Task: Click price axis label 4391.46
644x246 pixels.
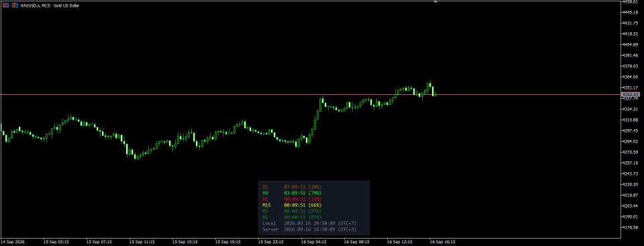Action: pyautogui.click(x=631, y=55)
